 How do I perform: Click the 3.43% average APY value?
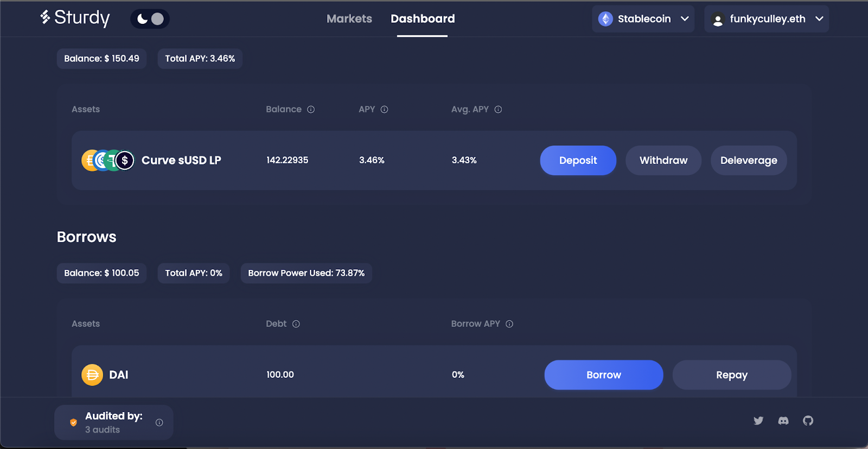[464, 160]
